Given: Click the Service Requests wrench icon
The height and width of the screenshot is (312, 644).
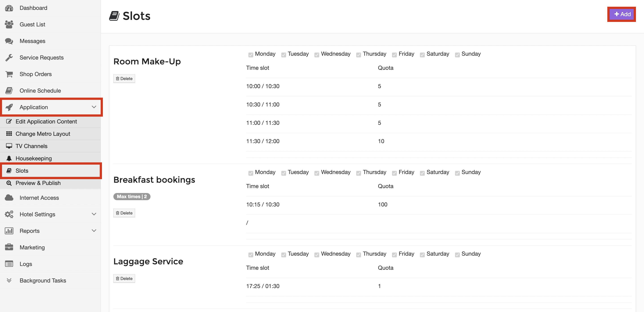Looking at the screenshot, I should click(9, 57).
